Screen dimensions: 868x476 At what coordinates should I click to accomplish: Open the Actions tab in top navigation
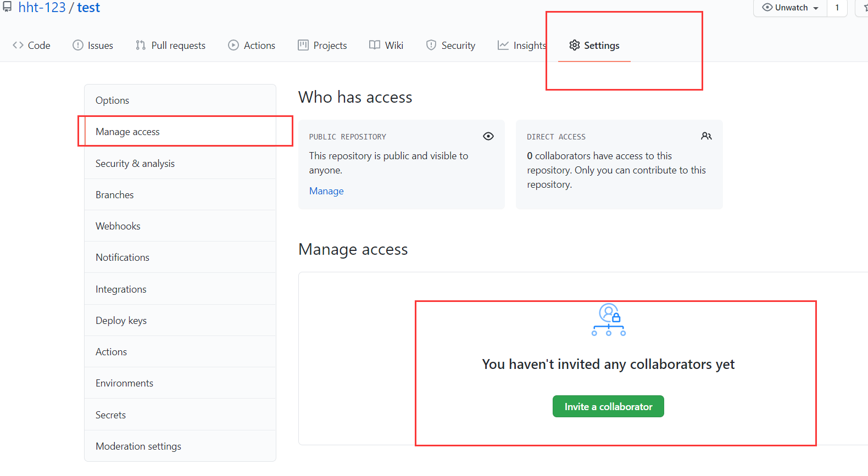click(x=252, y=45)
